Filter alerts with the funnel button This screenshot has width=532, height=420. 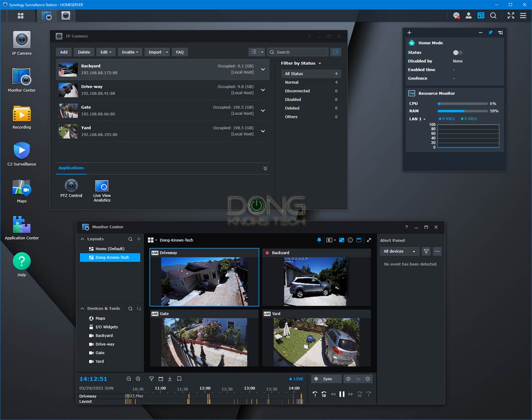pyautogui.click(x=426, y=251)
